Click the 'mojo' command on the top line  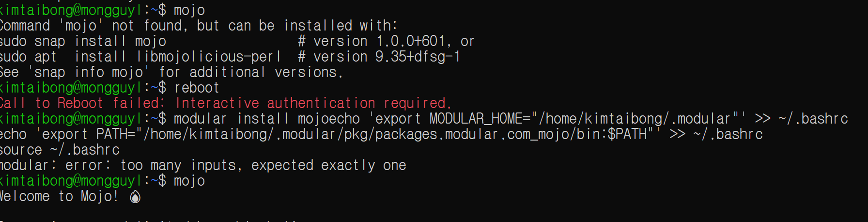(x=189, y=10)
